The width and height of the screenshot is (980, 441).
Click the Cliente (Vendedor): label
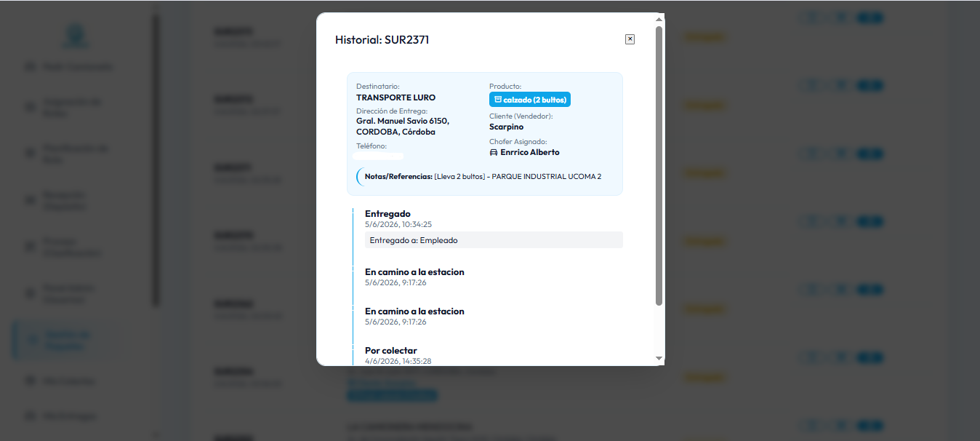(x=521, y=116)
